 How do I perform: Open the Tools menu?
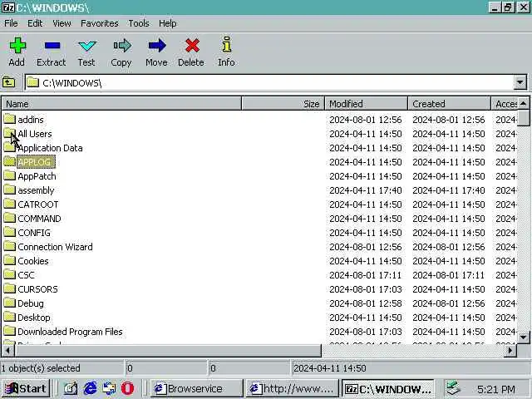[x=139, y=23]
